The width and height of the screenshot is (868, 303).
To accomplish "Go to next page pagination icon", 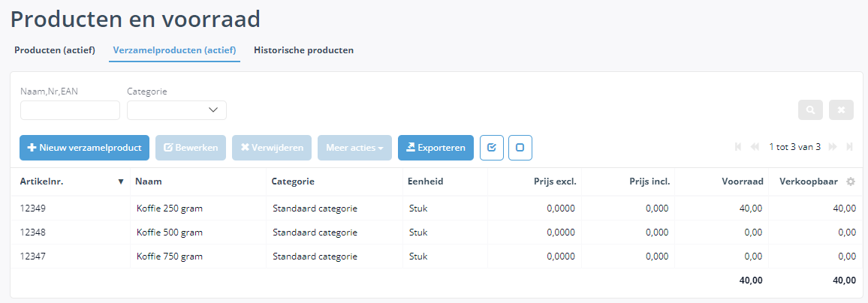I will [x=833, y=147].
